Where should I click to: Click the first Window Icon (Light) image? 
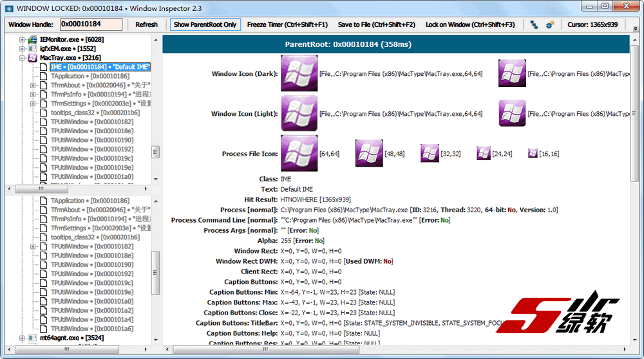(x=299, y=114)
